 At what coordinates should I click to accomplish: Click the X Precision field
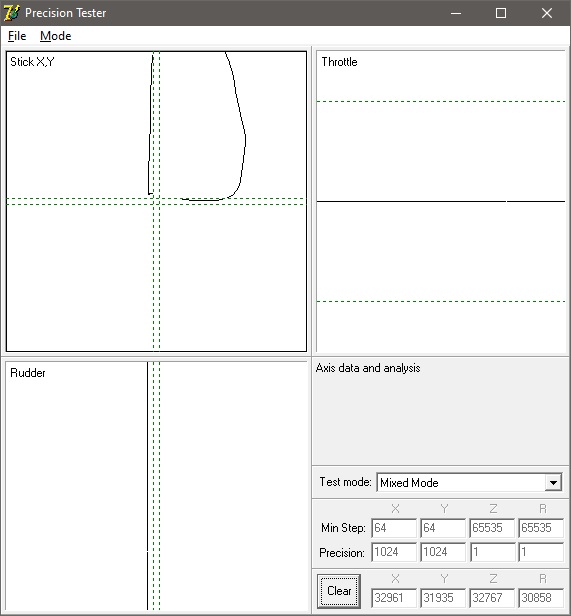394,552
